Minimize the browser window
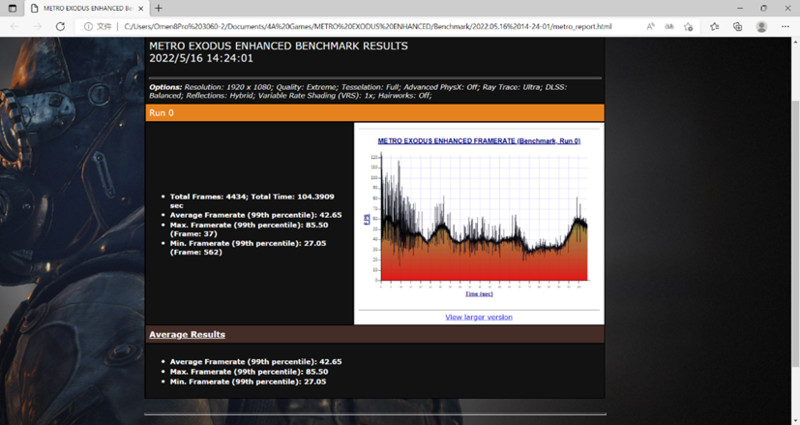This screenshot has height=425, width=800. click(740, 8)
